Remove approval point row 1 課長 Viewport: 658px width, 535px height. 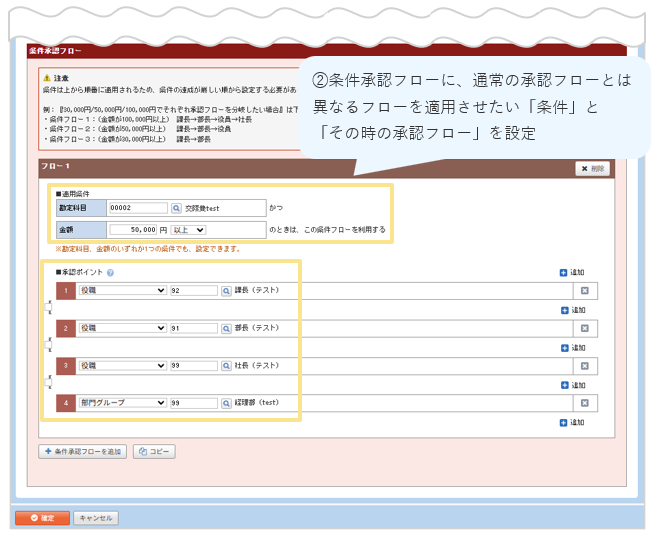pyautogui.click(x=585, y=291)
